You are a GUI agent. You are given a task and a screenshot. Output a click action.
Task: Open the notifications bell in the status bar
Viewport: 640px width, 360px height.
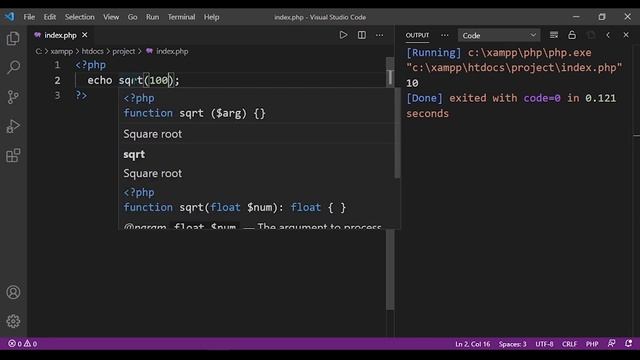(629, 344)
